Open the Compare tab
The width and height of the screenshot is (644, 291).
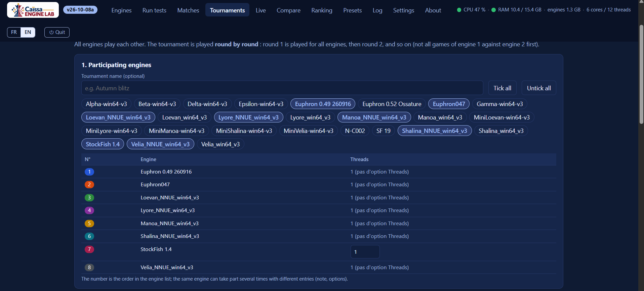288,10
